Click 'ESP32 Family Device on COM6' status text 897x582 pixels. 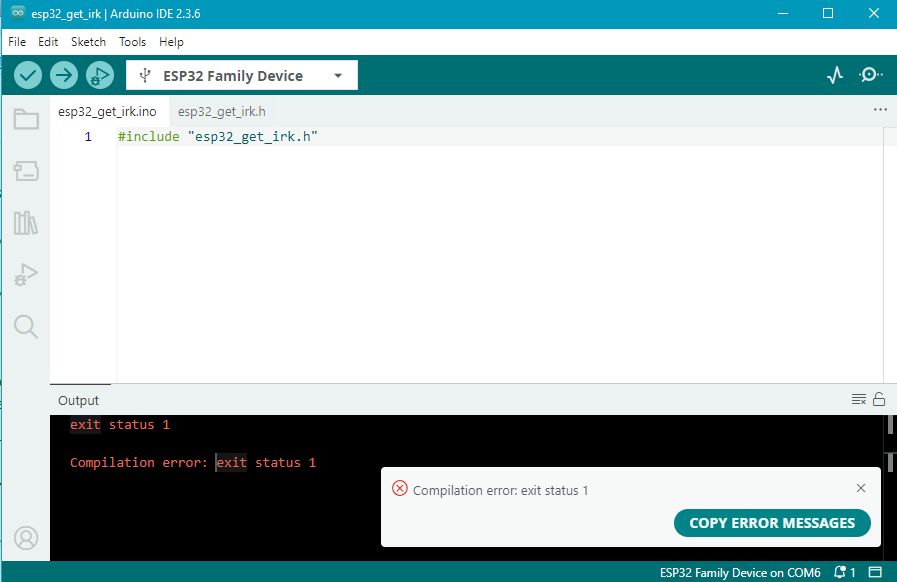740,572
